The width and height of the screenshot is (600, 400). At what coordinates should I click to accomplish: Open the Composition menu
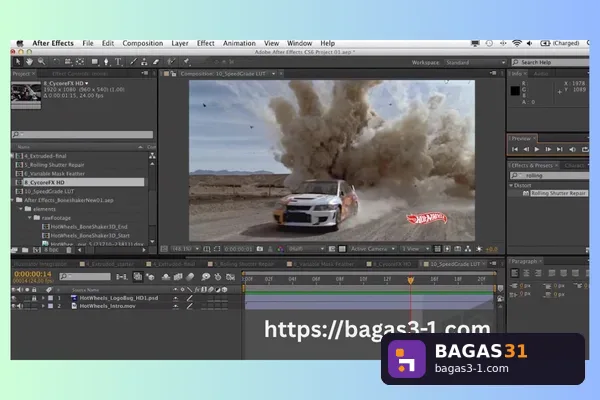[x=143, y=43]
